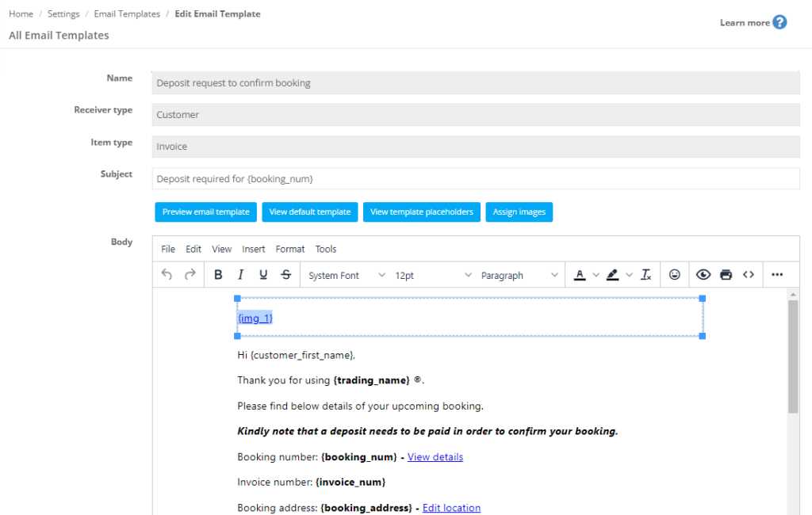Click the 'Kindly note that a deposit' sentence

427,431
